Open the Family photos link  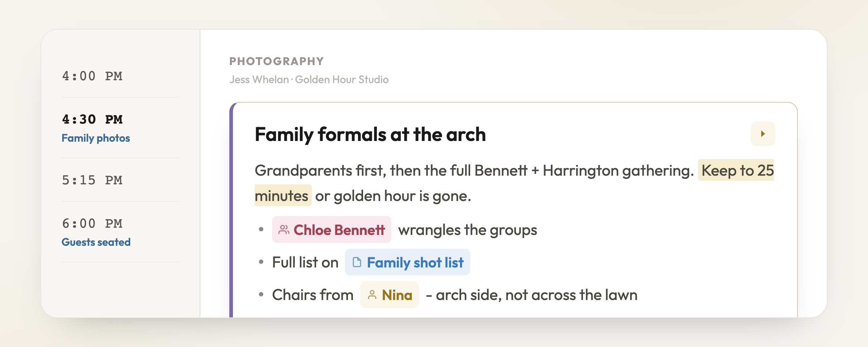[96, 138]
